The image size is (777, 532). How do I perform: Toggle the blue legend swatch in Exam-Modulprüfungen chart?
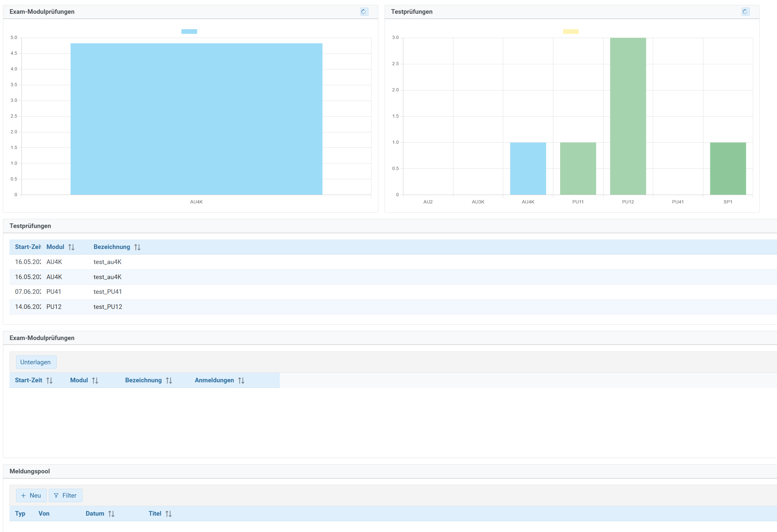tap(189, 31)
